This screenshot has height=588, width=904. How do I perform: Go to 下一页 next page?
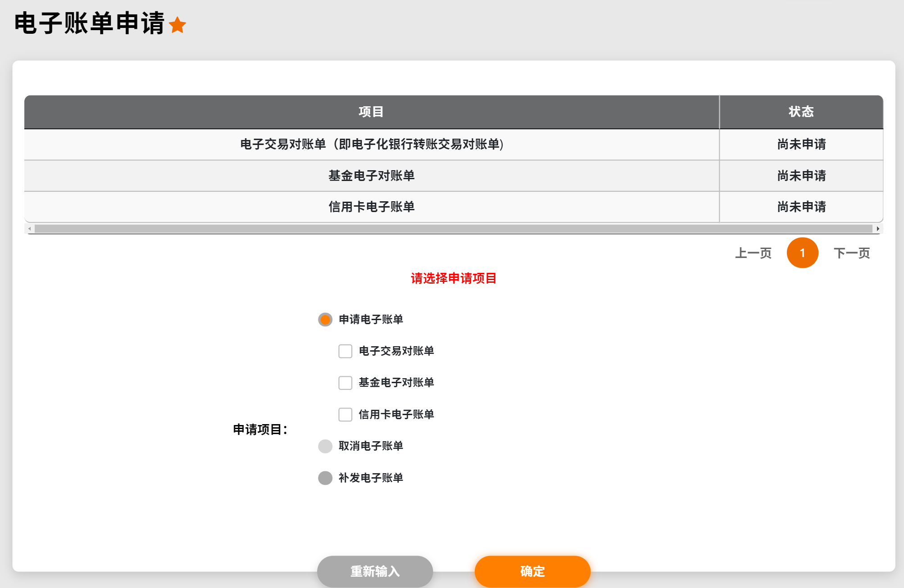(851, 253)
